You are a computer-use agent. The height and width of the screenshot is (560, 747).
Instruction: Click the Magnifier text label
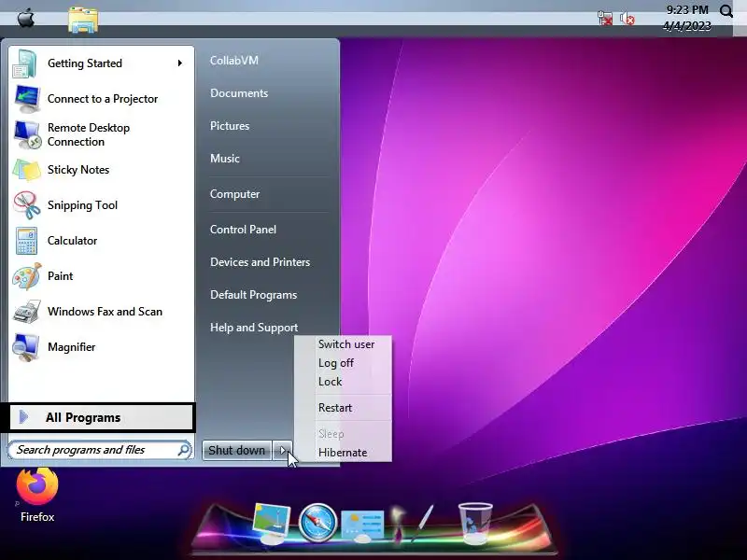(72, 347)
